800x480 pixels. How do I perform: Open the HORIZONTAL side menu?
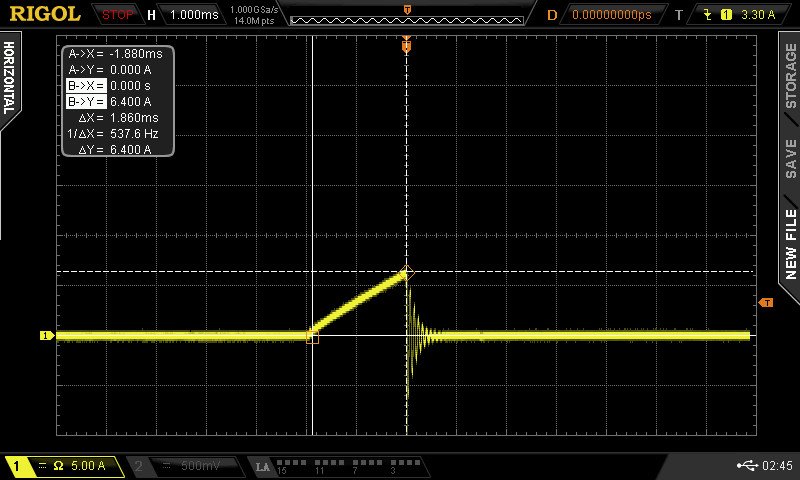[x=10, y=78]
